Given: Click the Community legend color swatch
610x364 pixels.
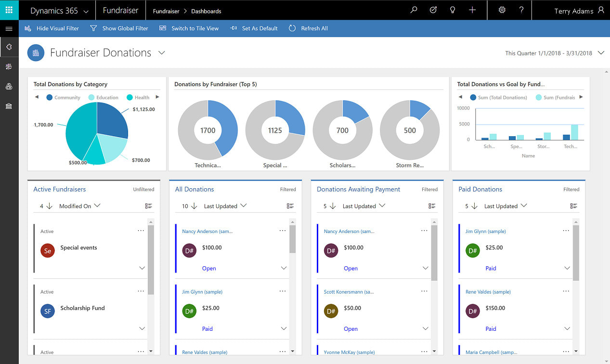Looking at the screenshot, I should tap(49, 97).
